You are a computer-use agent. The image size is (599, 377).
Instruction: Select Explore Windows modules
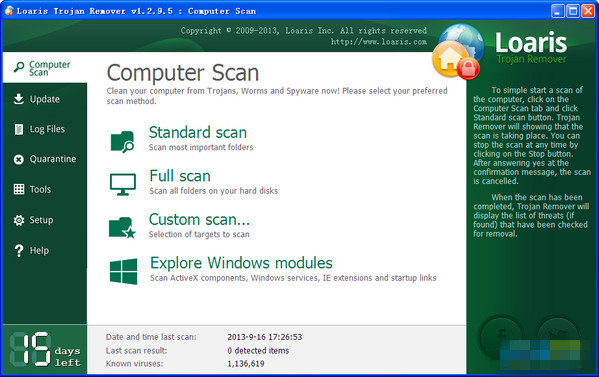(241, 263)
